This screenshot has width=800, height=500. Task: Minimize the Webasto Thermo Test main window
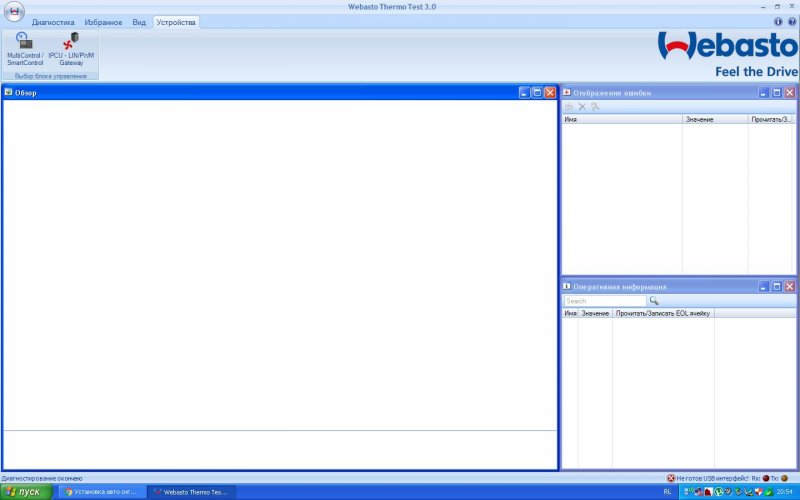763,7
